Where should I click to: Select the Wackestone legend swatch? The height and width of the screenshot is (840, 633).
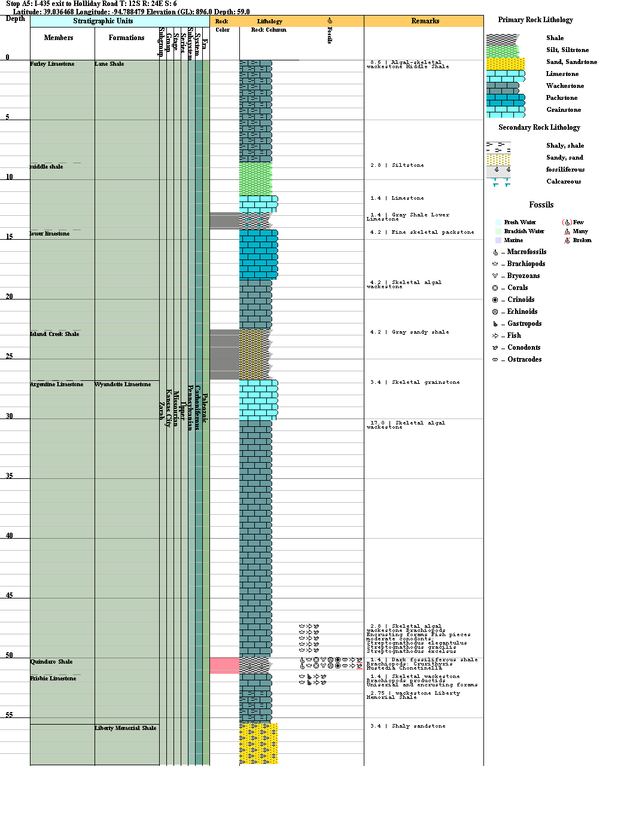pos(503,87)
